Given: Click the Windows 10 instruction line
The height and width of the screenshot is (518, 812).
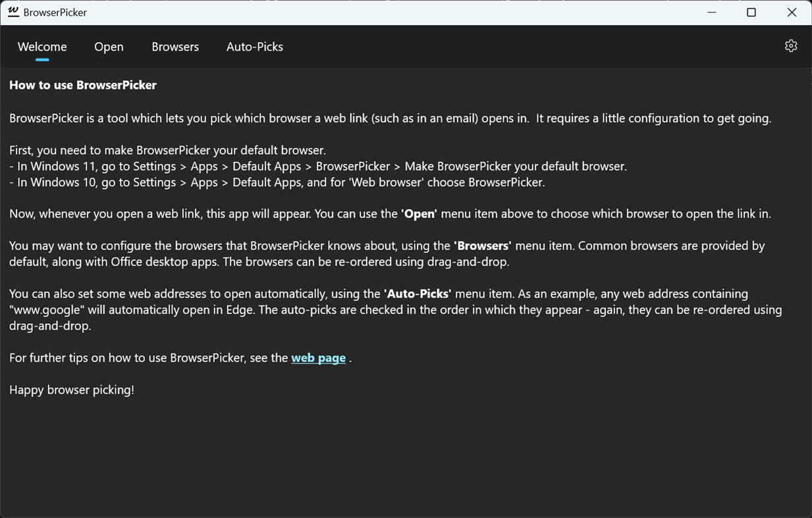Looking at the screenshot, I should [277, 182].
